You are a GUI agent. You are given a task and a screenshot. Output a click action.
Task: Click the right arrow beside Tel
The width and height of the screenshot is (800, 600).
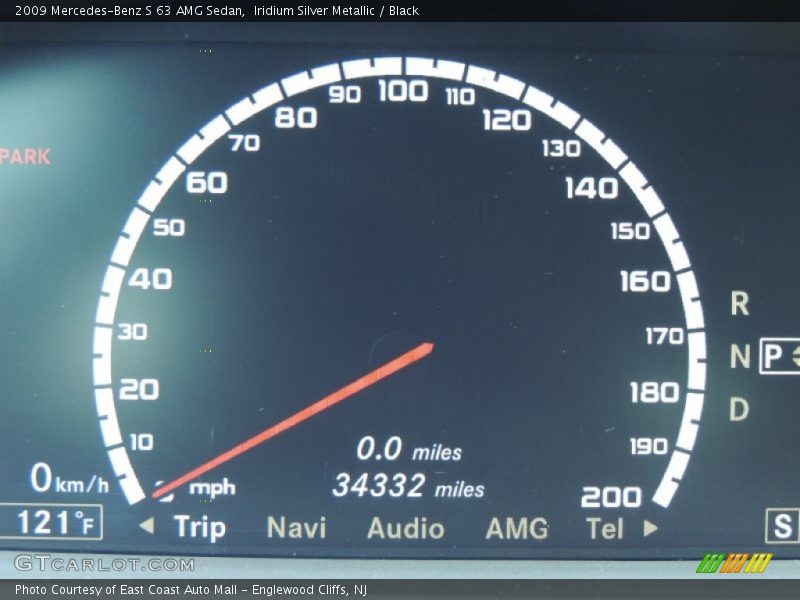651,528
